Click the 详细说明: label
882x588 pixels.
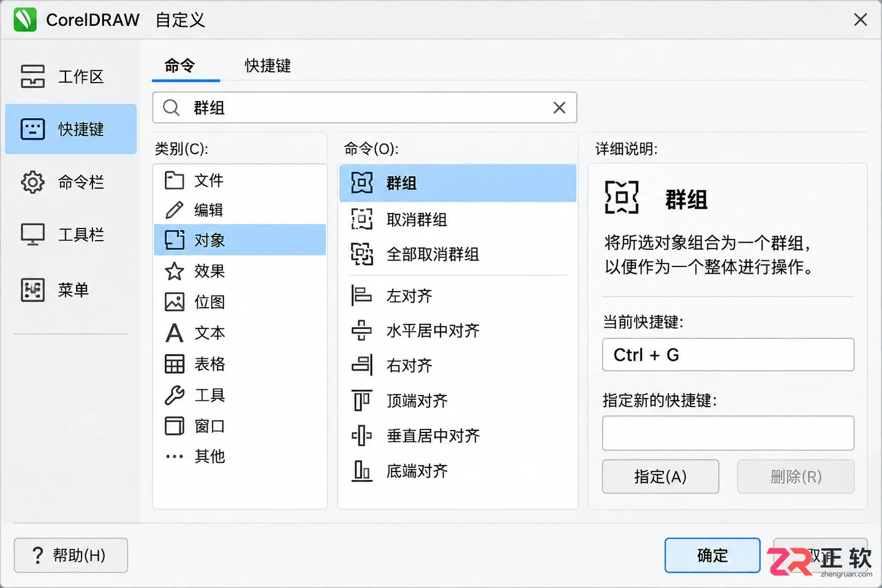[x=627, y=149]
